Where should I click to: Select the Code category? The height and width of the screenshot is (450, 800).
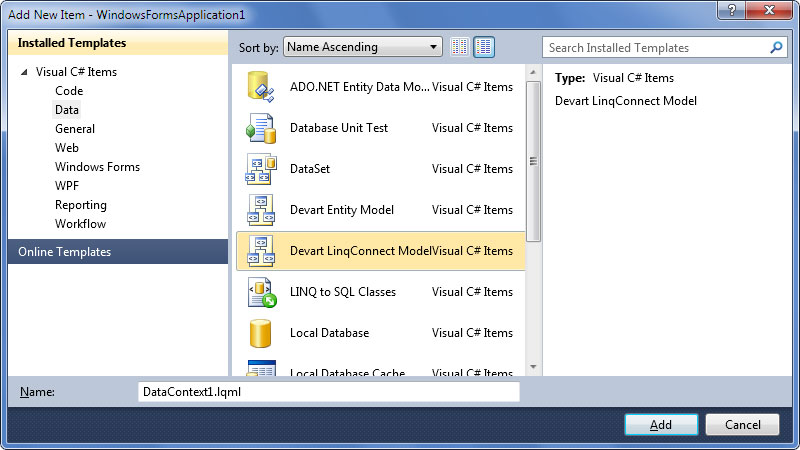click(x=69, y=91)
